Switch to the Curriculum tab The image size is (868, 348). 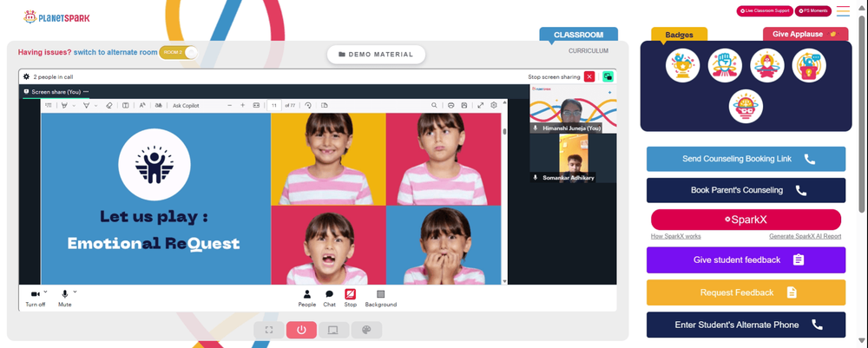pos(588,51)
